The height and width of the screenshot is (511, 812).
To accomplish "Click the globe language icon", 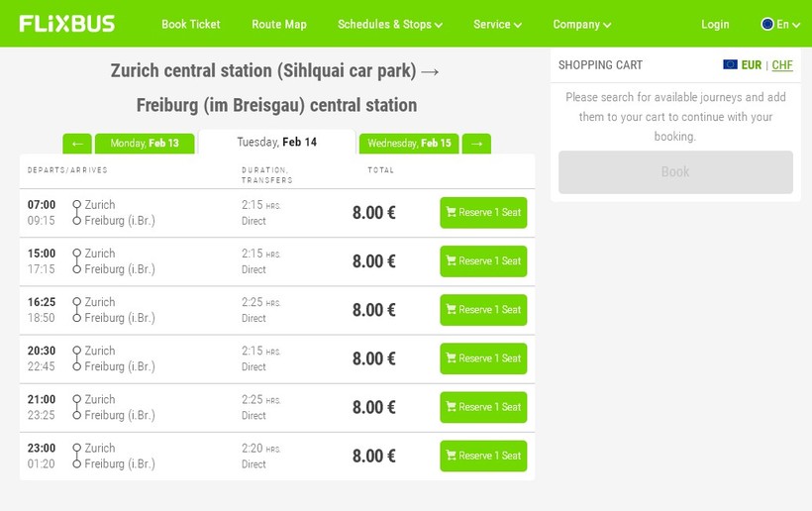I will [766, 24].
